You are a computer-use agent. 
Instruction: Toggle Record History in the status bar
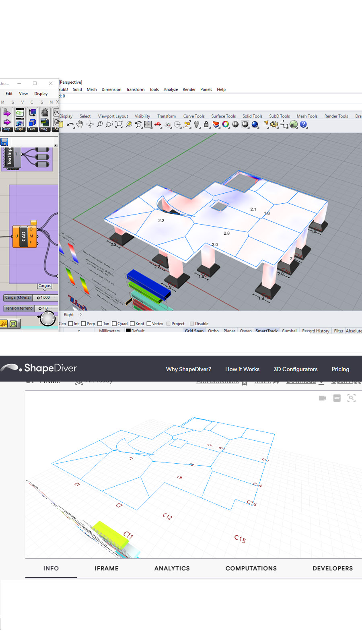click(x=316, y=331)
